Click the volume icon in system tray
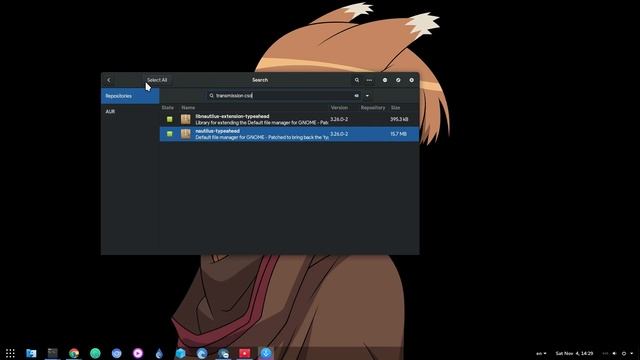The width and height of the screenshot is (640, 360). tap(614, 353)
